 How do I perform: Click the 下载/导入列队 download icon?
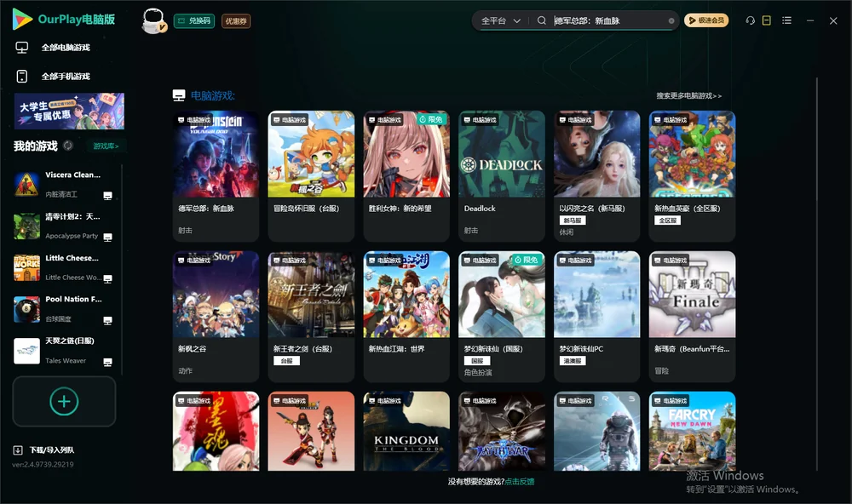(x=18, y=450)
